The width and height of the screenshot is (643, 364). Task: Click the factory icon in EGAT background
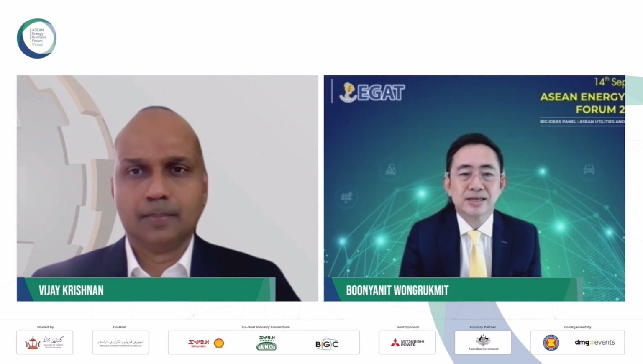click(390, 169)
